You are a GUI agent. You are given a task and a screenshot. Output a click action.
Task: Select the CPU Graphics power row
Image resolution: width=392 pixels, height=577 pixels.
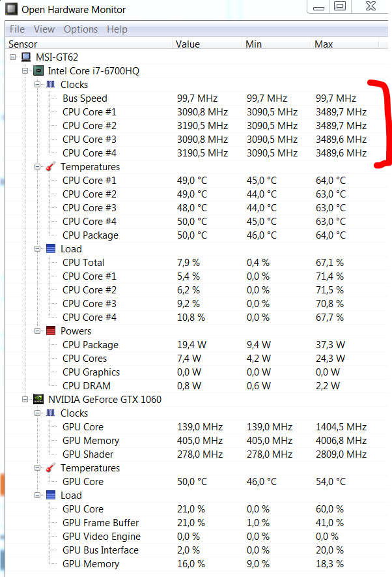(197, 372)
